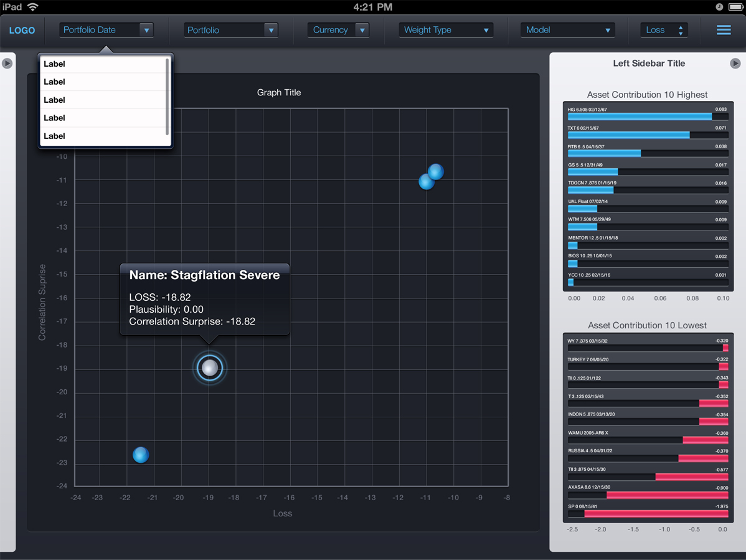
Task: Click the FITB 6.5 04/15/37 bar
Action: [604, 153]
